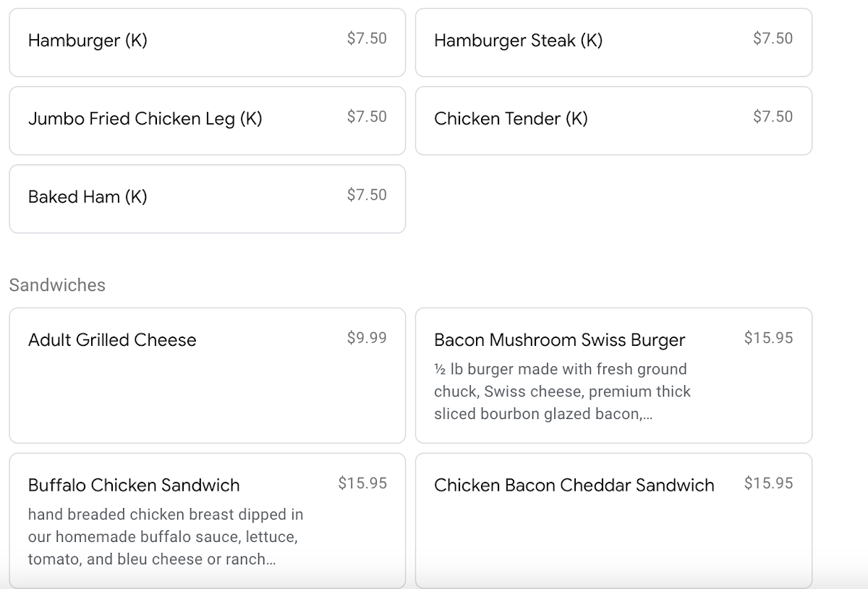The height and width of the screenshot is (589, 868).
Task: Click the $15.95 price on Bacon Mushroom Swiss Burger
Action: tap(768, 338)
